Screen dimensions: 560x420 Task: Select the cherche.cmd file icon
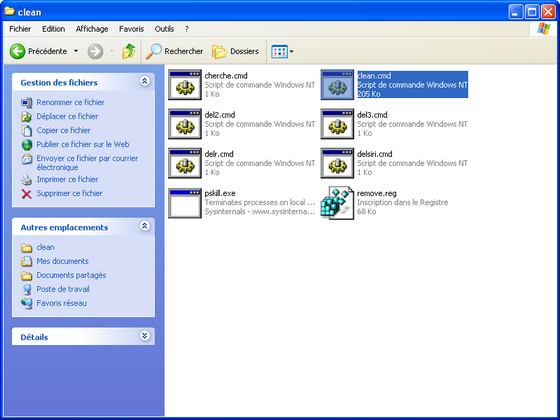pyautogui.click(x=185, y=85)
